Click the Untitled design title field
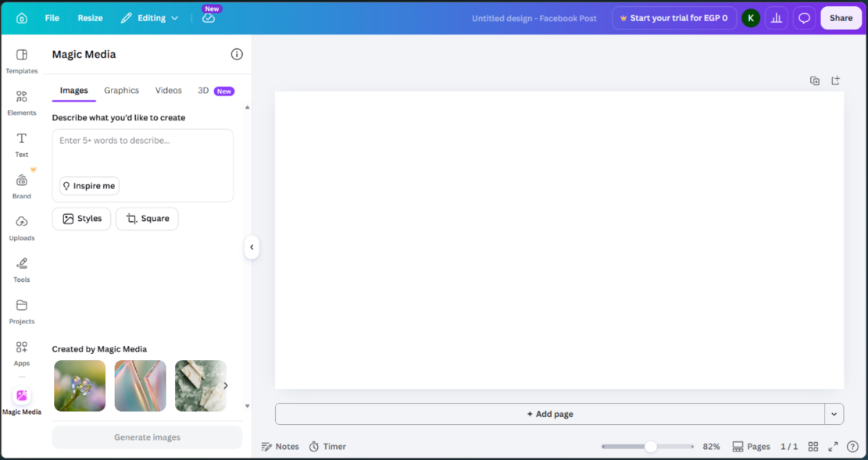868x460 pixels. pos(534,18)
